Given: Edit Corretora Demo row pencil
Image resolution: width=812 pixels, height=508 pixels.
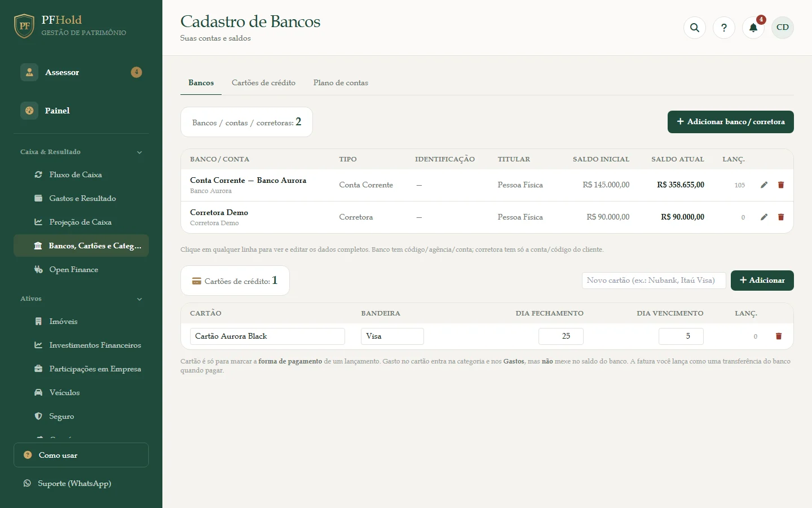Looking at the screenshot, I should pos(764,217).
